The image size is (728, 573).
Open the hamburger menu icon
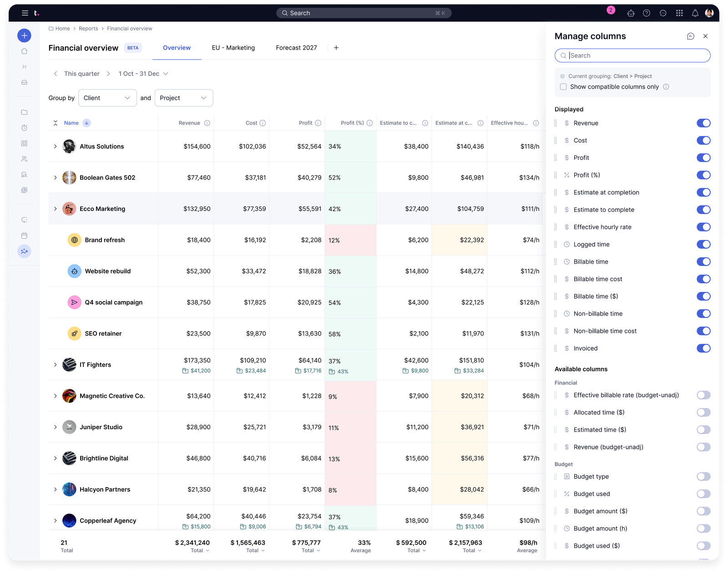click(x=25, y=13)
